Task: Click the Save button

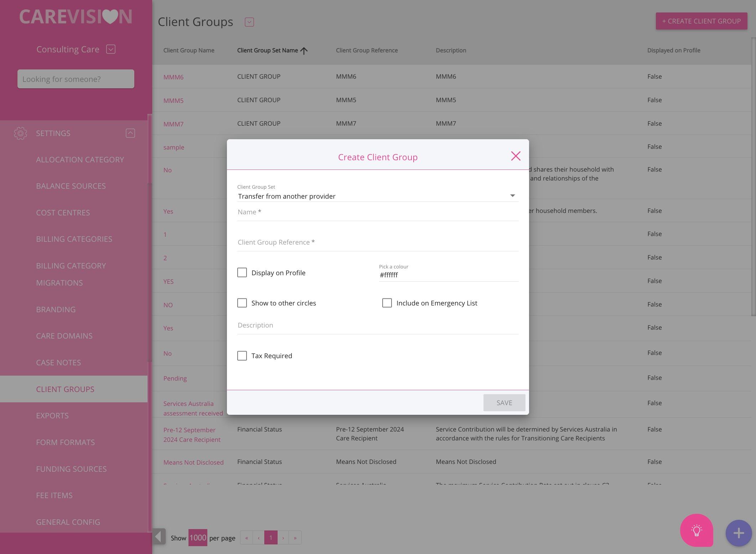Action: (x=504, y=403)
